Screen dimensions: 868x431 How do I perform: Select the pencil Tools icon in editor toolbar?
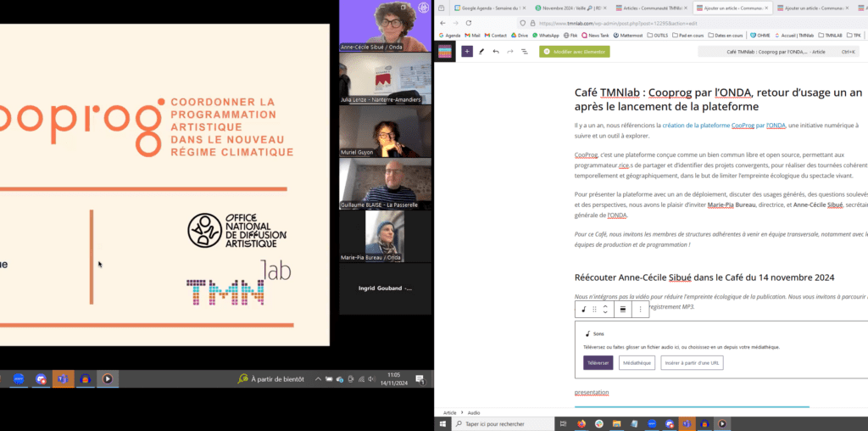point(481,52)
